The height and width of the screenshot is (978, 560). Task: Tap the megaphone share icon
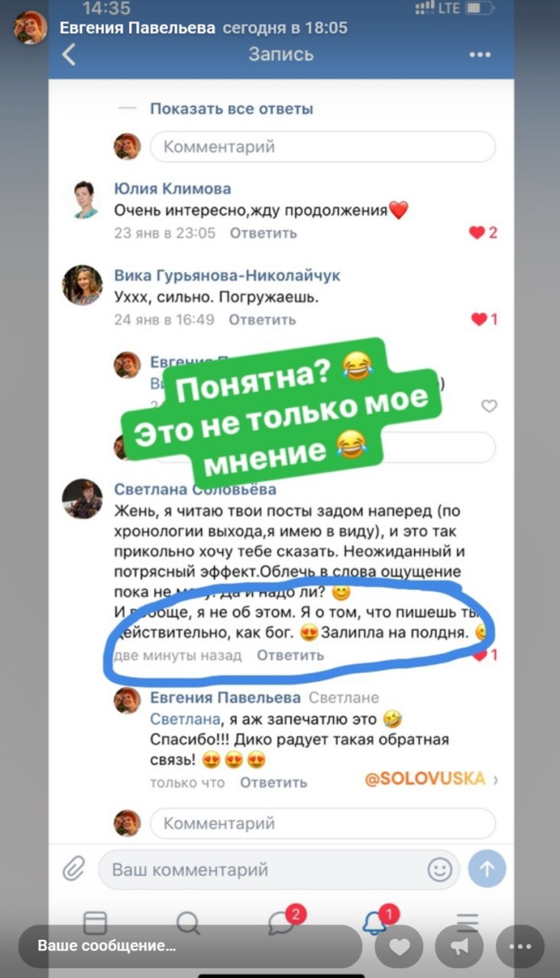[x=460, y=946]
